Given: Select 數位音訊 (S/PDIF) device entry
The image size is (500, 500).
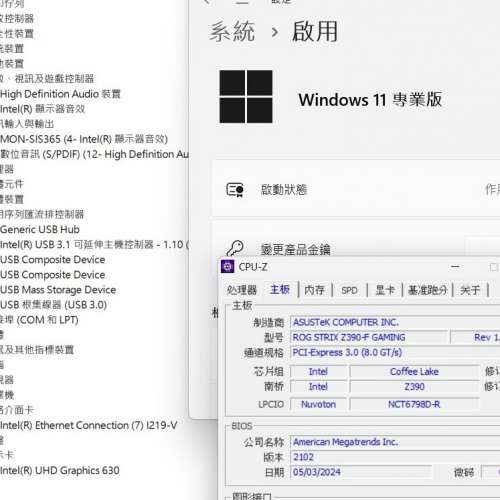Looking at the screenshot, I should click(x=94, y=154).
